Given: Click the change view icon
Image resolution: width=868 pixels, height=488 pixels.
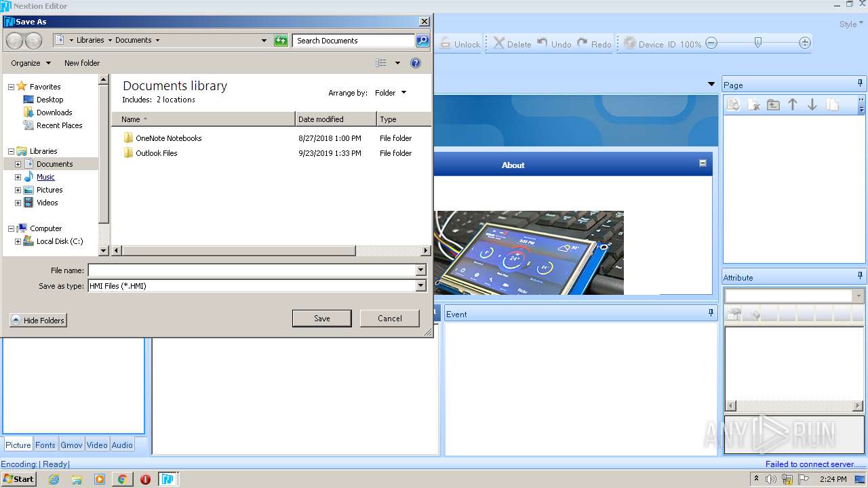Looking at the screenshot, I should [381, 63].
